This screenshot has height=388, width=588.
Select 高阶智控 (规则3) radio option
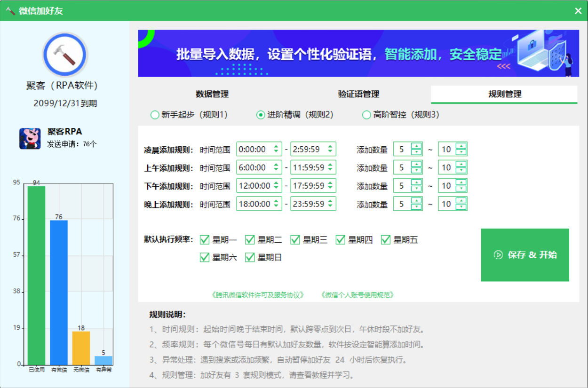click(x=366, y=115)
